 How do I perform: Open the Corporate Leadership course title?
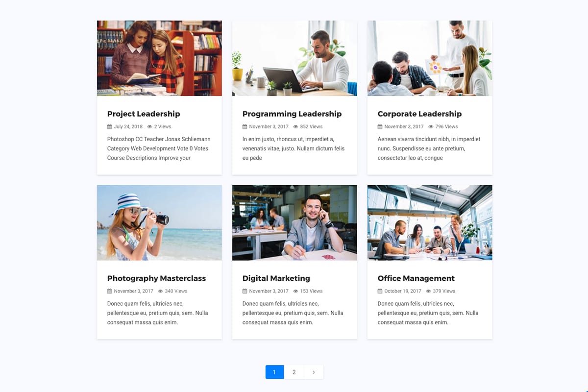[x=419, y=114]
